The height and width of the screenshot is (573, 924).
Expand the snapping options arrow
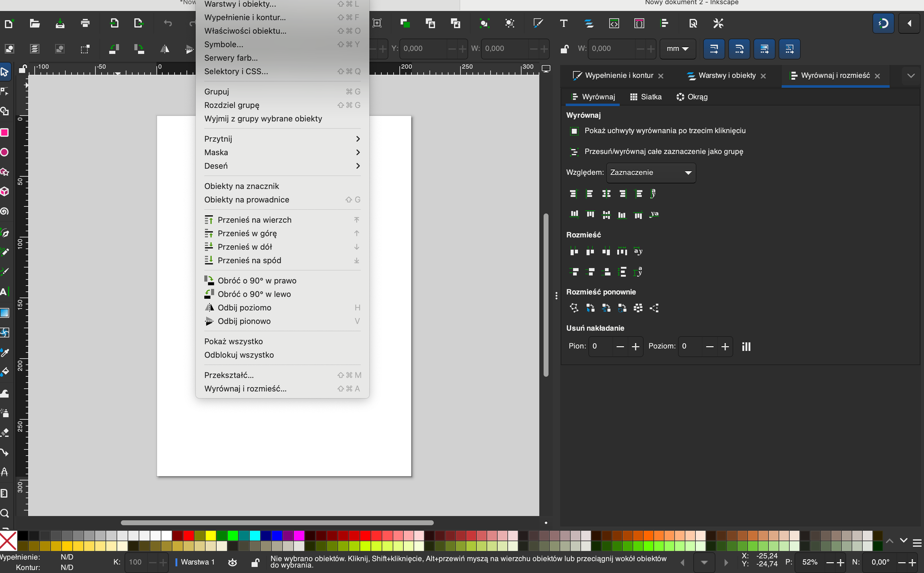[x=909, y=23]
